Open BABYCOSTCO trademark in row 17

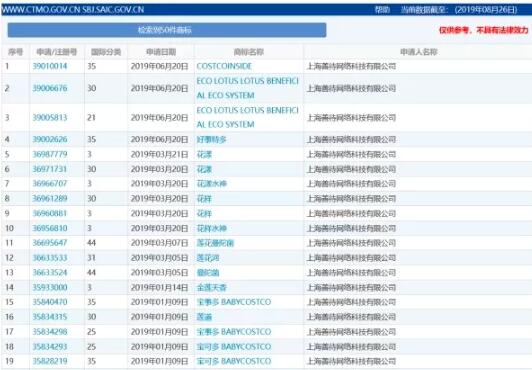tap(234, 332)
